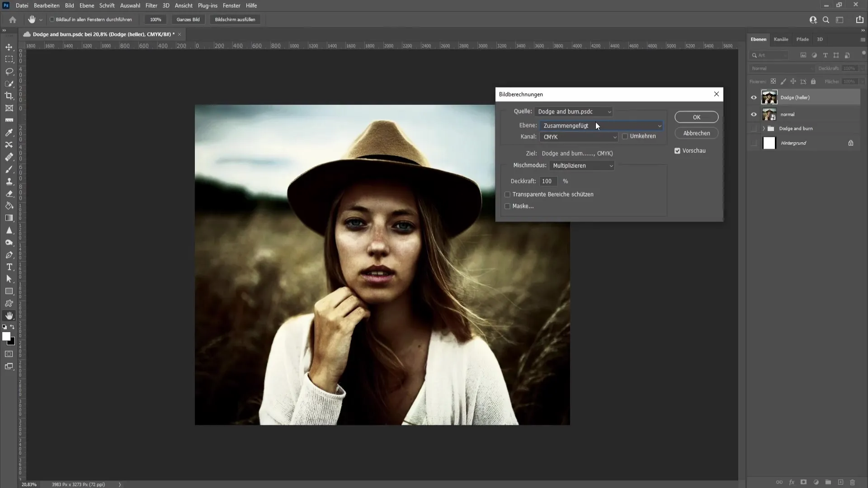Viewport: 868px width, 488px height.
Task: Toggle visibility of Dodge Heller layer
Action: [x=754, y=97]
